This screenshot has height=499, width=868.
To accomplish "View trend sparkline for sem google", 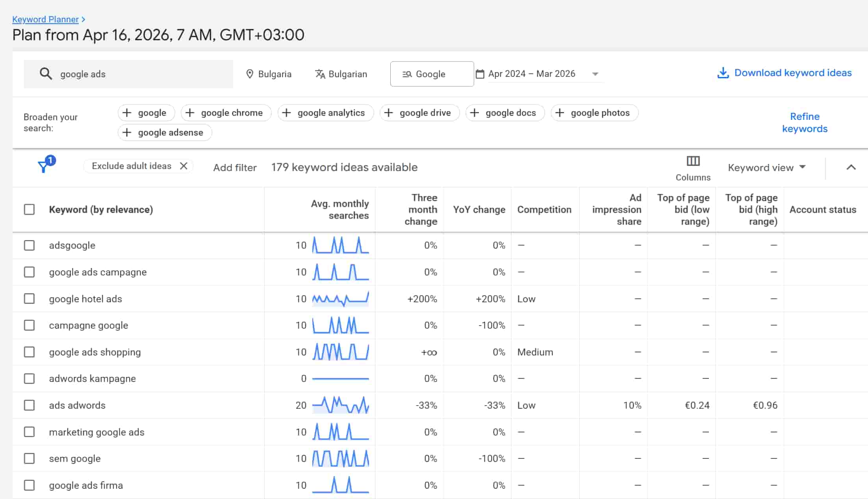I will point(341,458).
